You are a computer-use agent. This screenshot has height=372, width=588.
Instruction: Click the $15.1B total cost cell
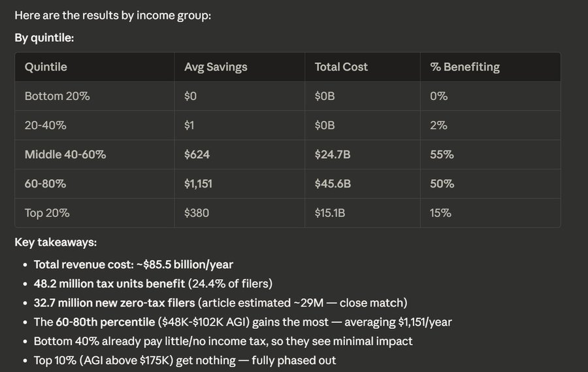330,213
